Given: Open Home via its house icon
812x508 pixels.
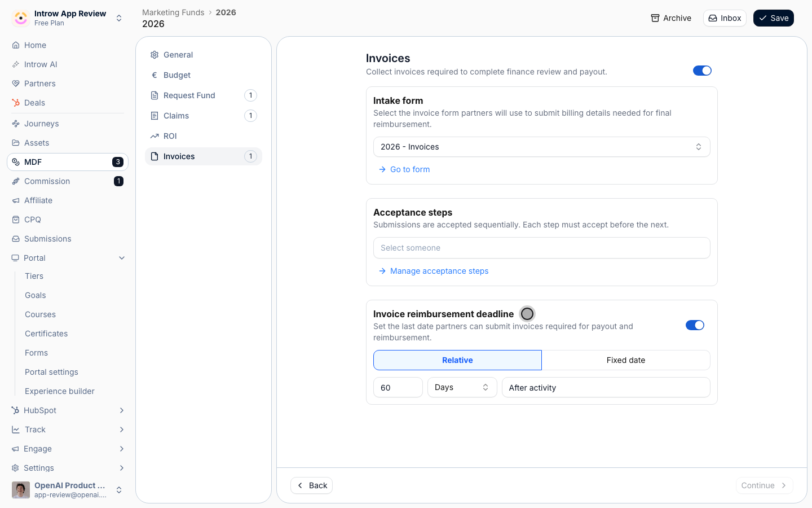Looking at the screenshot, I should 16,45.
